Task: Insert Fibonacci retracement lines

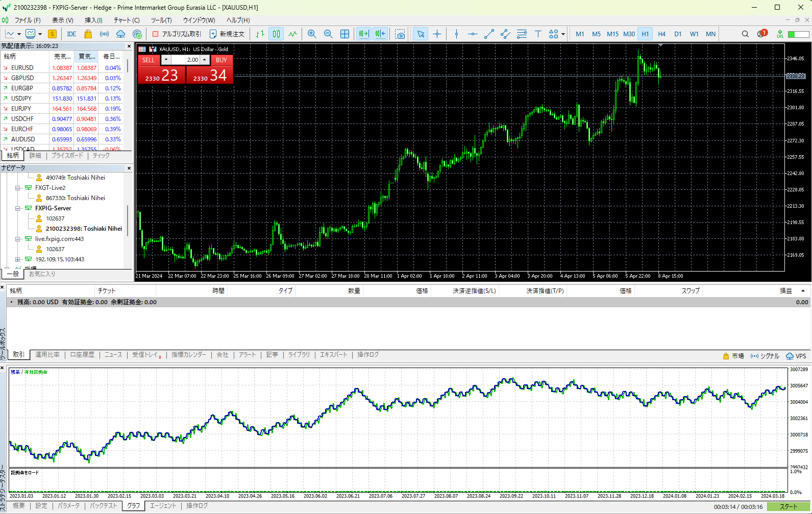Action: click(522, 34)
